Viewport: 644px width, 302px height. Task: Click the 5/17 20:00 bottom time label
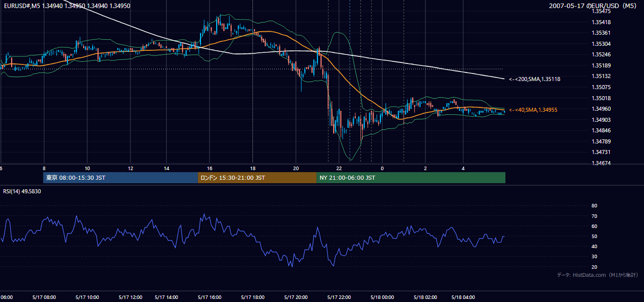click(x=296, y=297)
